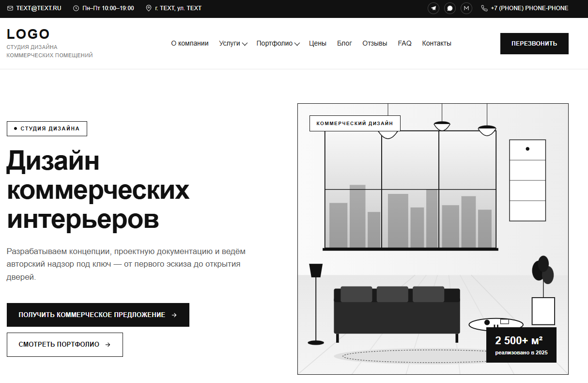Click the clock working-hours icon
Image resolution: width=588 pixels, height=383 pixels.
coord(76,8)
